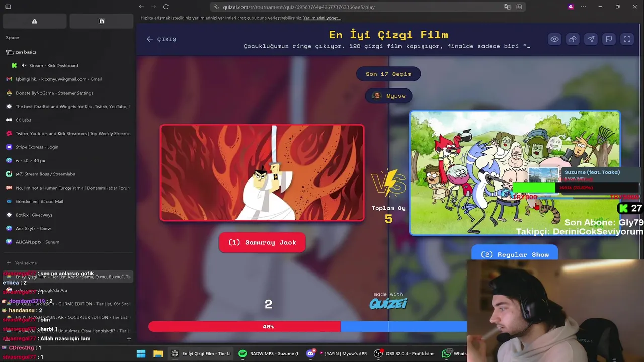Open the Ana Sayfa - Canva tab

pyautogui.click(x=67, y=229)
